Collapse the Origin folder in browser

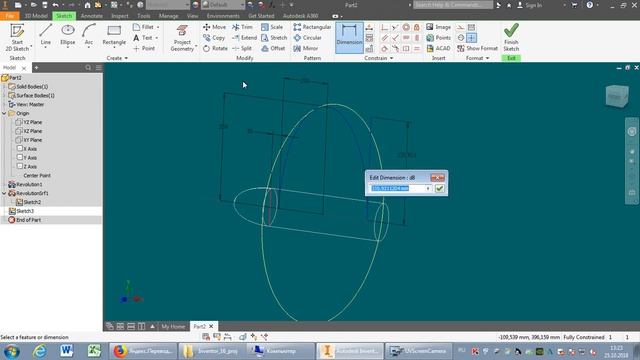coord(4,113)
